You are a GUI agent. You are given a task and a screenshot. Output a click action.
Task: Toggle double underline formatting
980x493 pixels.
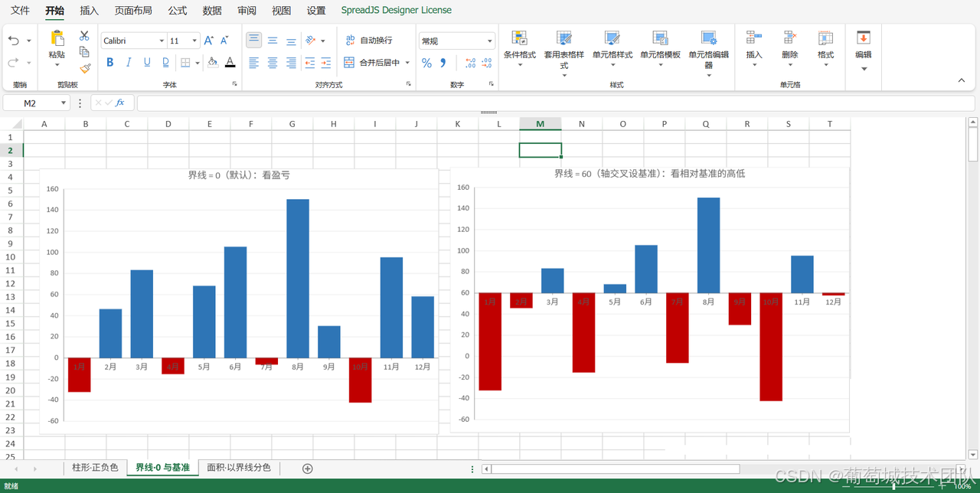click(x=165, y=63)
